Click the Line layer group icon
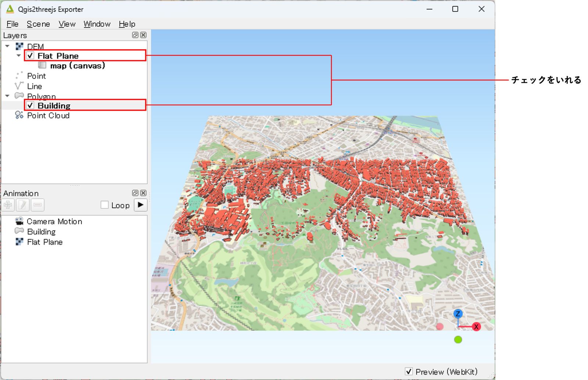The image size is (588, 380). click(19, 86)
